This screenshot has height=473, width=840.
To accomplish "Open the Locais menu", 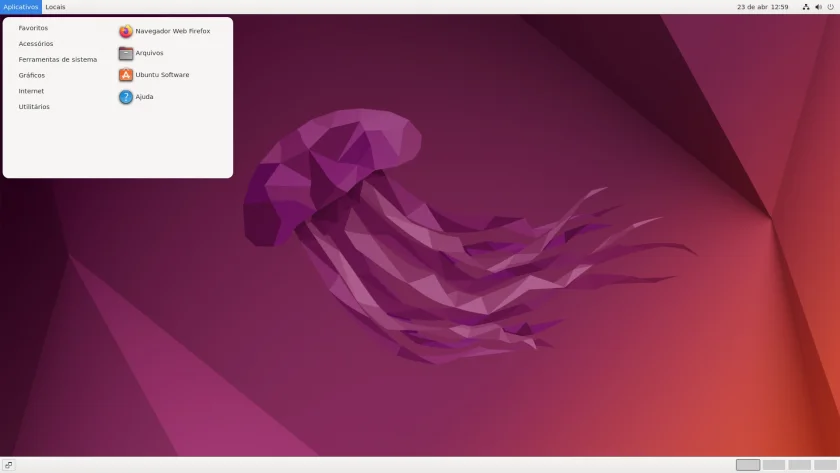I will click(55, 7).
